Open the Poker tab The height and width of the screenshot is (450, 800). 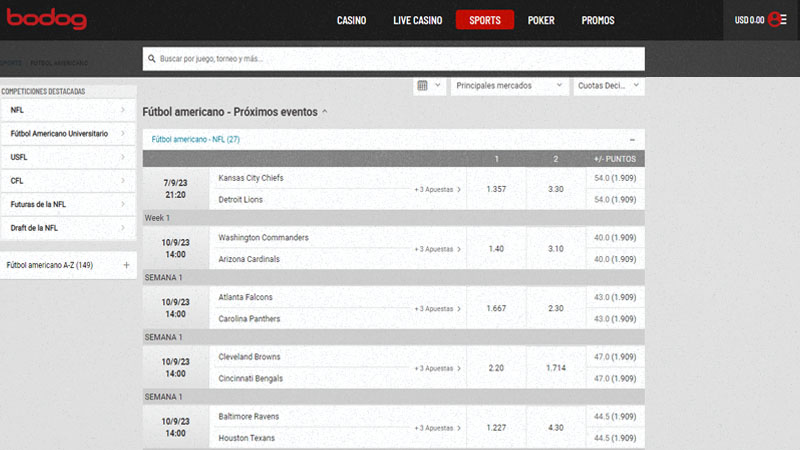541,20
